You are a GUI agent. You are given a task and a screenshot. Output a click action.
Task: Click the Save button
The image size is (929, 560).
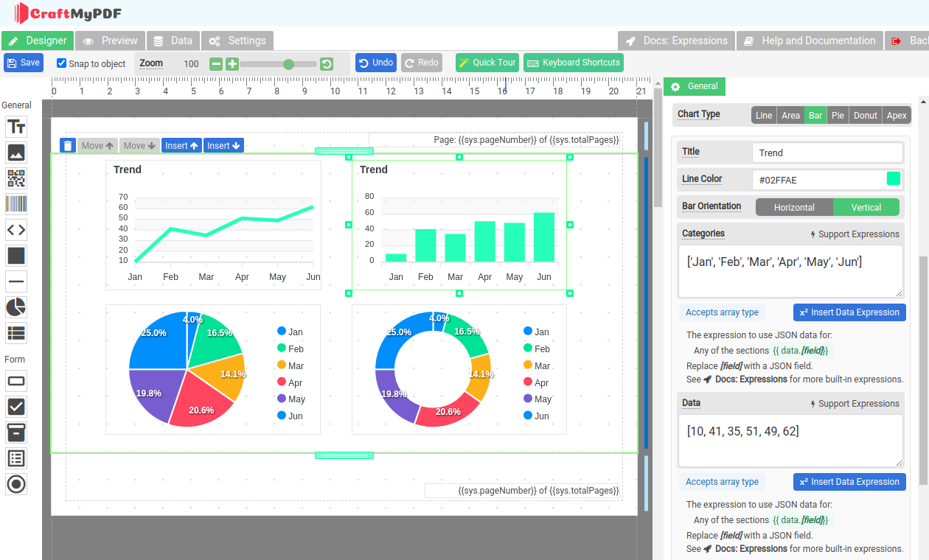pyautogui.click(x=24, y=63)
